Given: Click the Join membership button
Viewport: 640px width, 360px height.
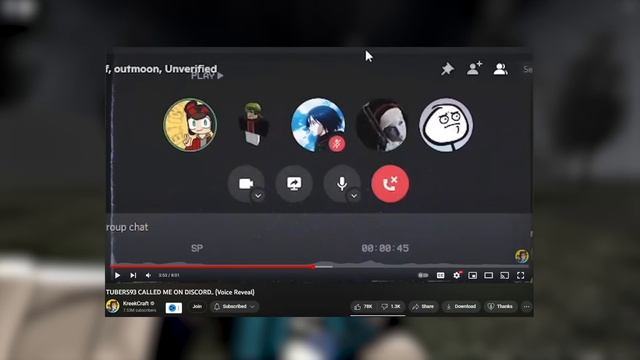Looking at the screenshot, I should tap(197, 306).
